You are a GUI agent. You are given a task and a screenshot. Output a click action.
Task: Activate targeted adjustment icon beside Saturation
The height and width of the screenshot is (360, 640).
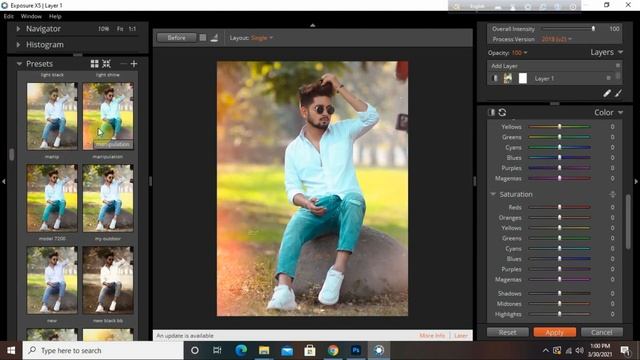coord(612,194)
